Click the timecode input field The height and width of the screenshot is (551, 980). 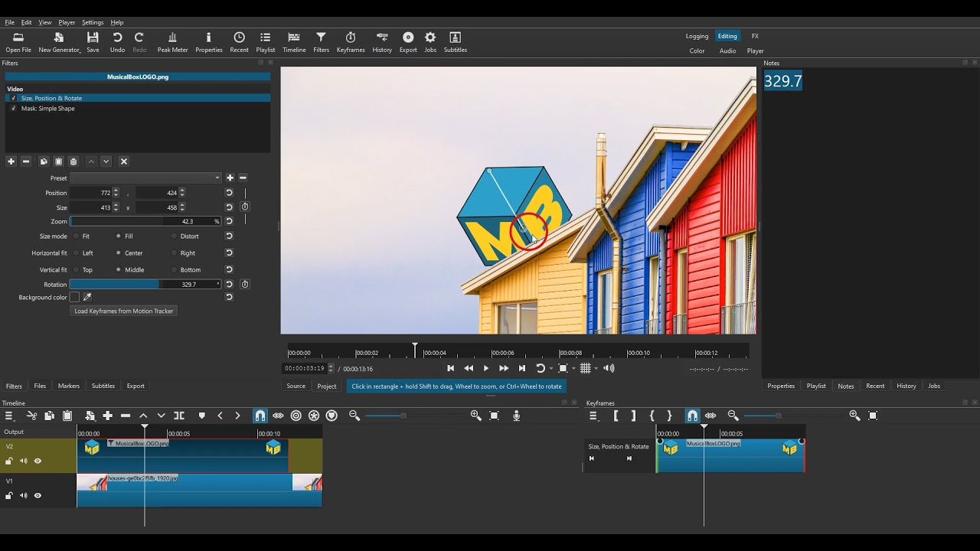[x=305, y=368]
